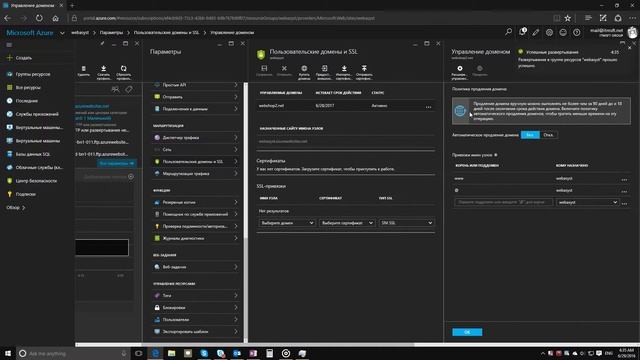Open the Microsoft Azure logo dropdown chevron
The height and width of the screenshot is (360, 640).
pos(62,33)
